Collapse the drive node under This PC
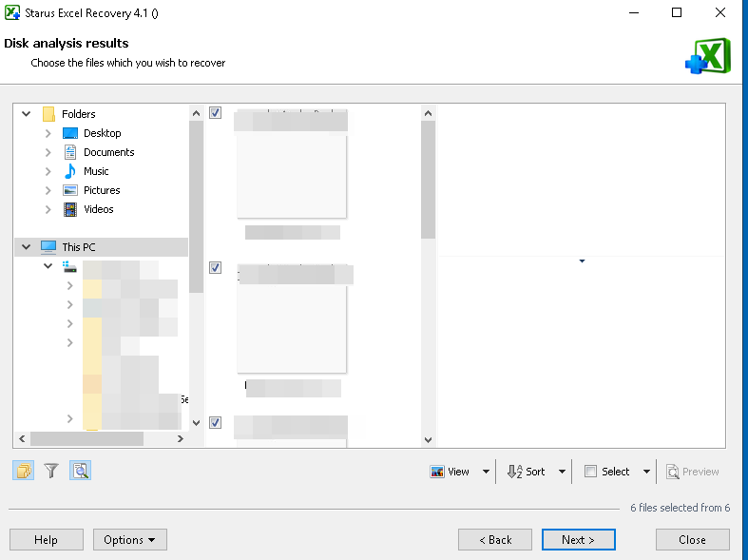Screen dimensions: 748x560 tap(48, 266)
